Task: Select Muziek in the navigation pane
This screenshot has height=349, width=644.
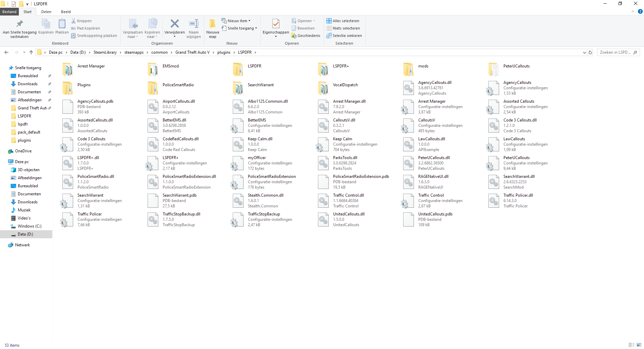Action: click(x=24, y=210)
